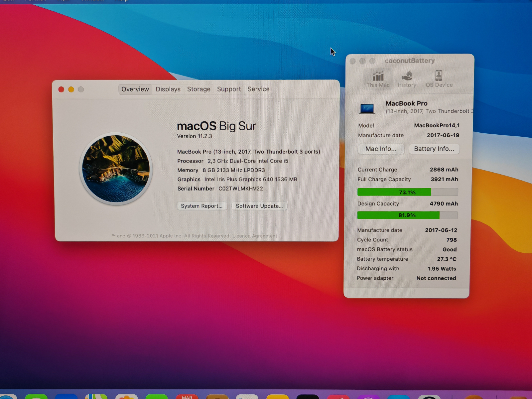This screenshot has height=399, width=532.
Task: Click the Mac Info button
Action: pyautogui.click(x=381, y=149)
